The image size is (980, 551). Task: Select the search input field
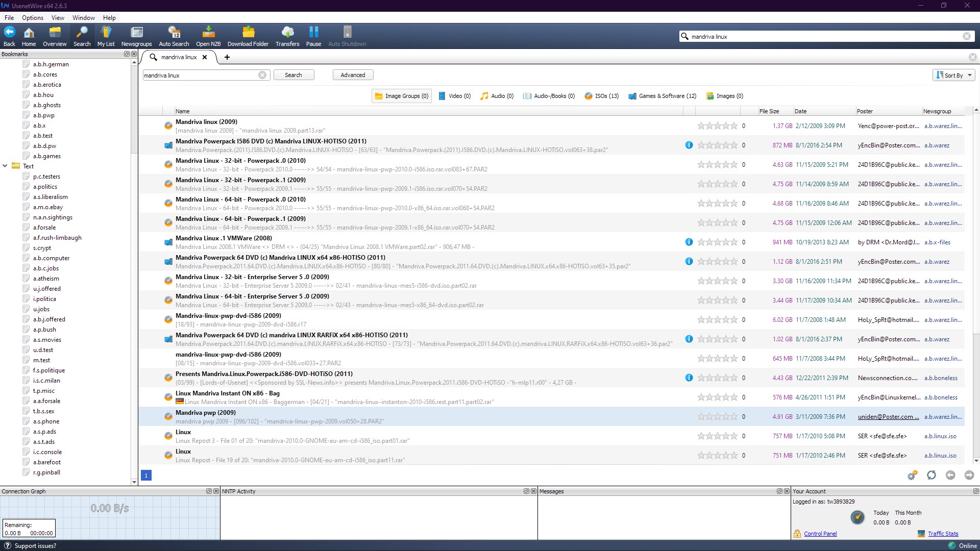(202, 74)
